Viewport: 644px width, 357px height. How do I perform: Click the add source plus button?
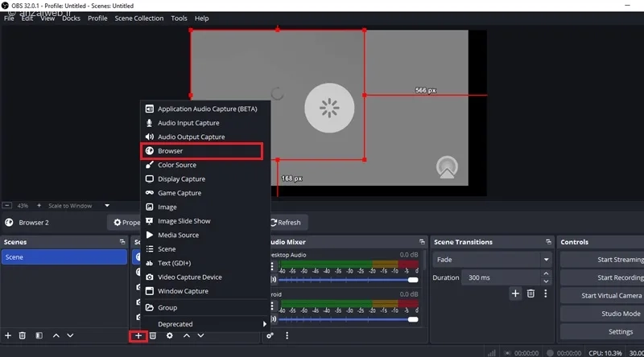138,335
